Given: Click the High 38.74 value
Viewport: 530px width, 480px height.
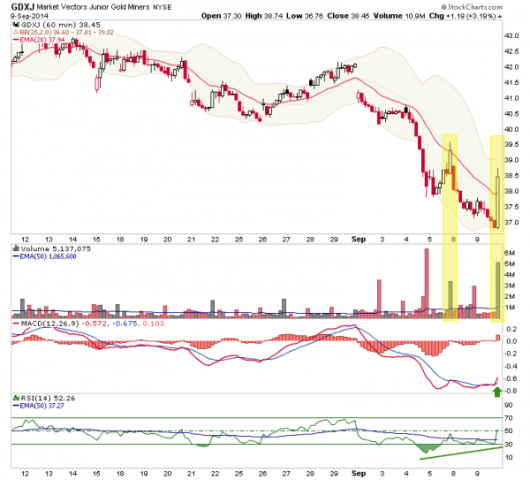Looking at the screenshot, I should 264,16.
